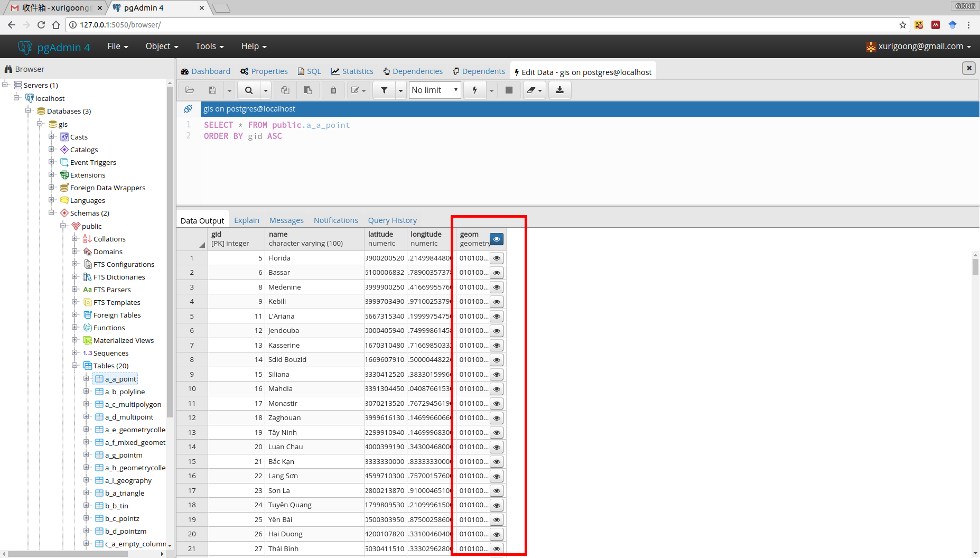This screenshot has width=980, height=558.
Task: Click the Download as CSV icon
Action: point(559,90)
